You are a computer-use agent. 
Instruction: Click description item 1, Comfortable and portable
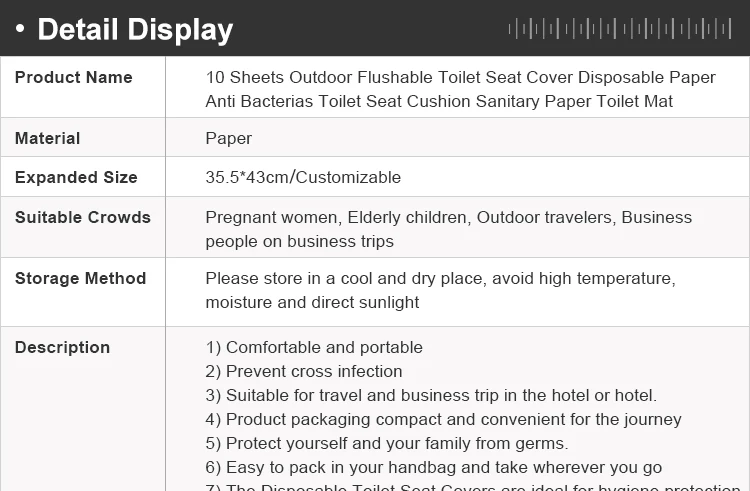314,348
